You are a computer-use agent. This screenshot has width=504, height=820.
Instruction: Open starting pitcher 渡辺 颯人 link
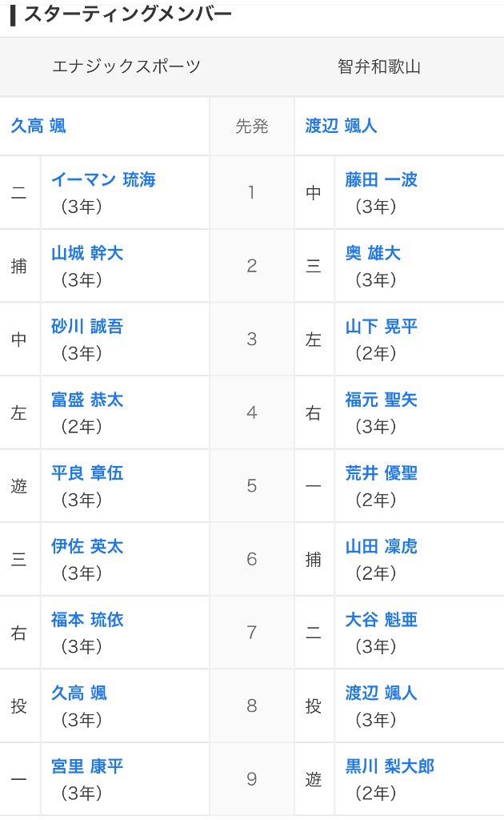[341, 126]
